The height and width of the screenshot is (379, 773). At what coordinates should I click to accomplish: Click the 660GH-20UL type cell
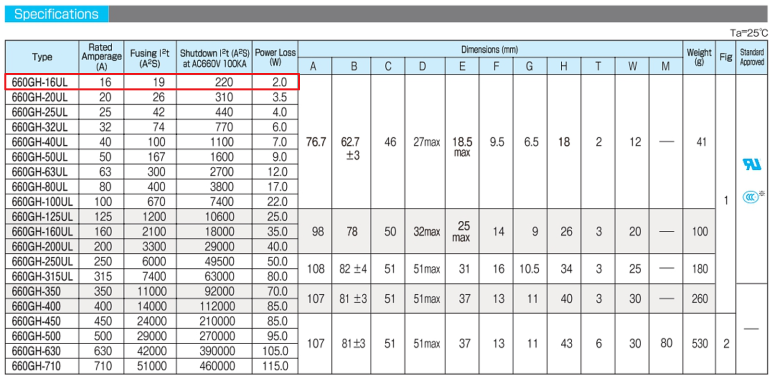coord(42,97)
